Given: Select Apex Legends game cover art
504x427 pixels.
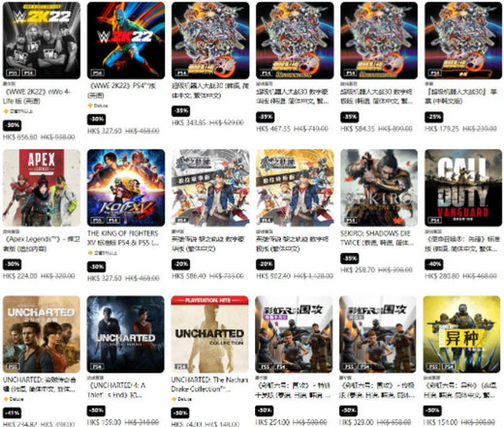Looking at the screenshot, I should 42,188.
